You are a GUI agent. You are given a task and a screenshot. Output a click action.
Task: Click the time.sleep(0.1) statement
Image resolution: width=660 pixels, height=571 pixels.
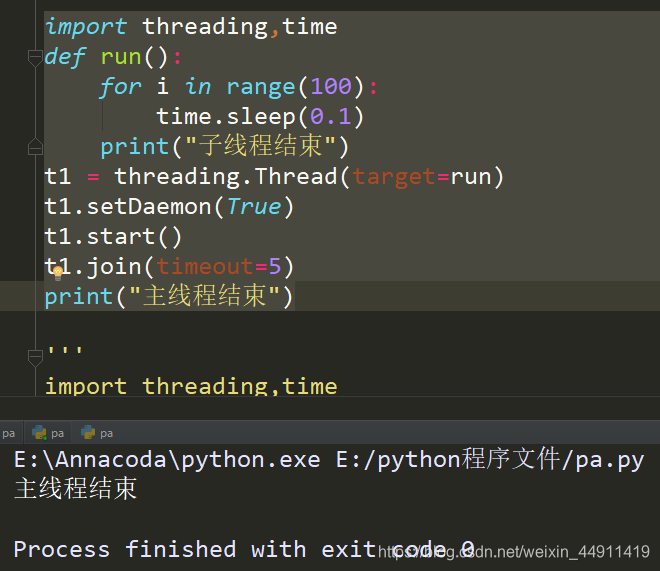pos(260,117)
